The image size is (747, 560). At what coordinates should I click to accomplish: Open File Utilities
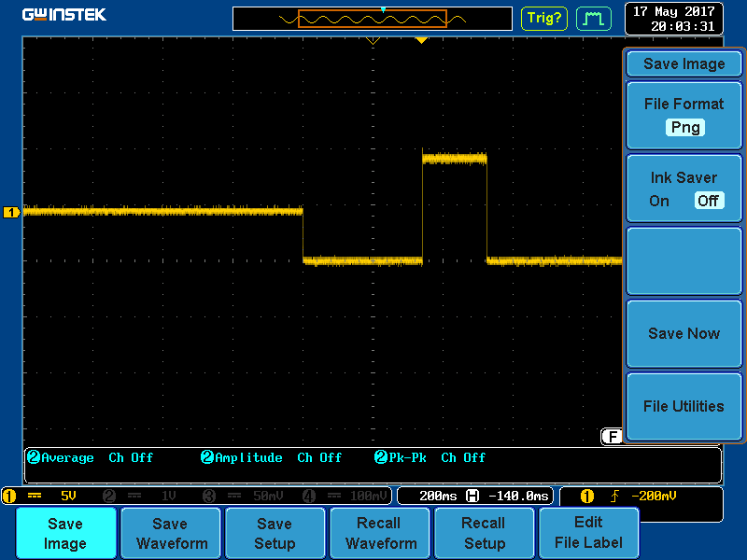[x=684, y=406]
